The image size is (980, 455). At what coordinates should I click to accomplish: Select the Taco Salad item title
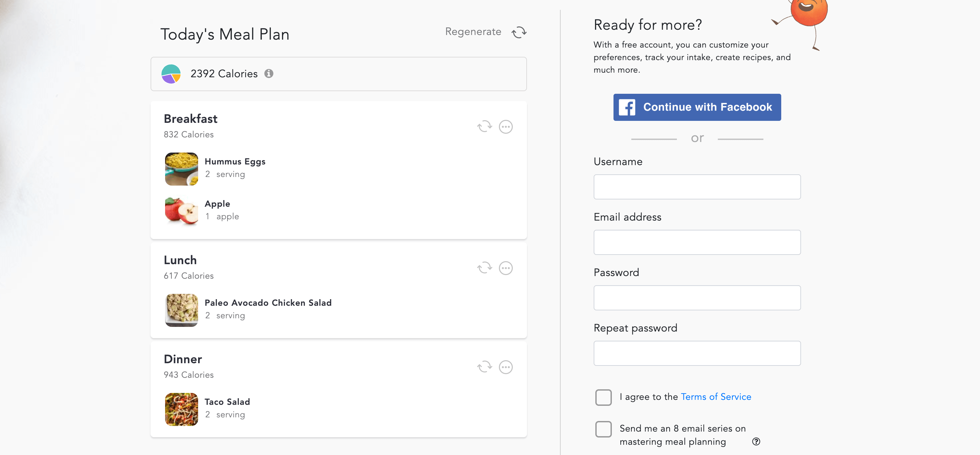[x=227, y=402]
